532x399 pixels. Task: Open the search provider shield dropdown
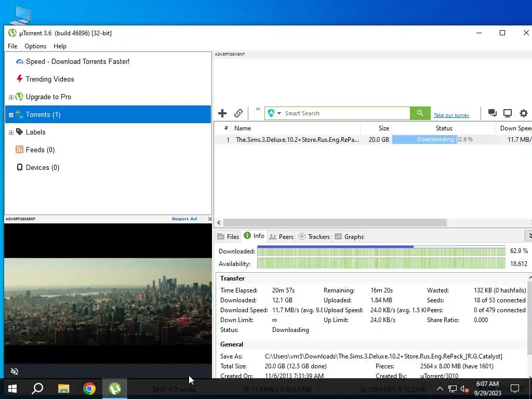pyautogui.click(x=274, y=113)
